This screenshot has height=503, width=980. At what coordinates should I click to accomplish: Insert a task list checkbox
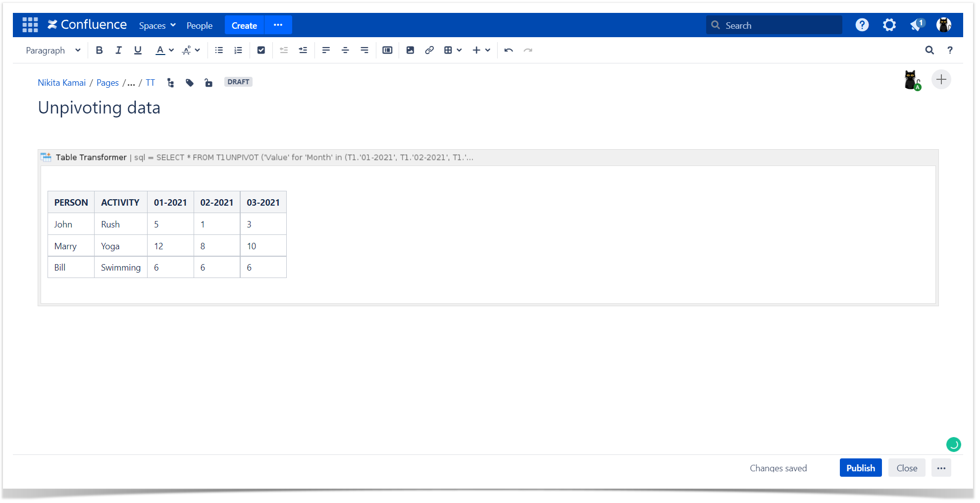point(261,50)
